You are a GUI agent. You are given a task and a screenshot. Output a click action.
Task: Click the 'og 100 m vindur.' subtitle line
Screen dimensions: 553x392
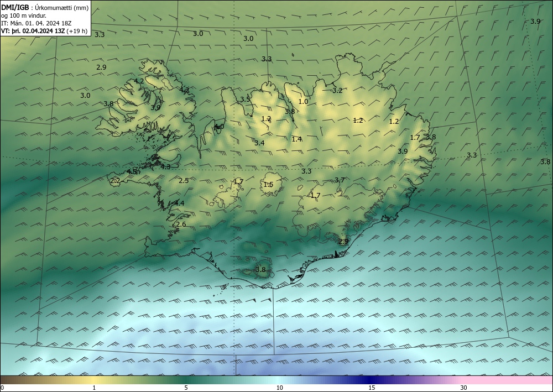(x=24, y=15)
